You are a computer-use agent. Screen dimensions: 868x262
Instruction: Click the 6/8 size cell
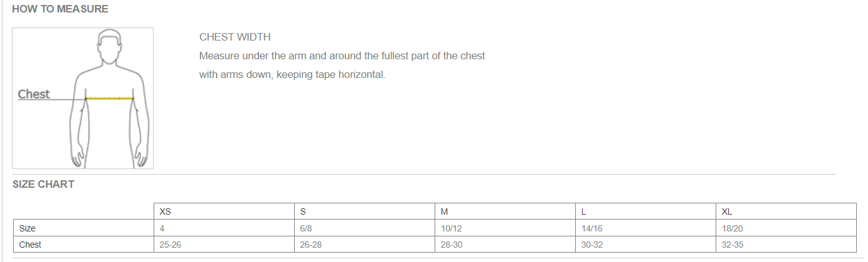pos(365,228)
